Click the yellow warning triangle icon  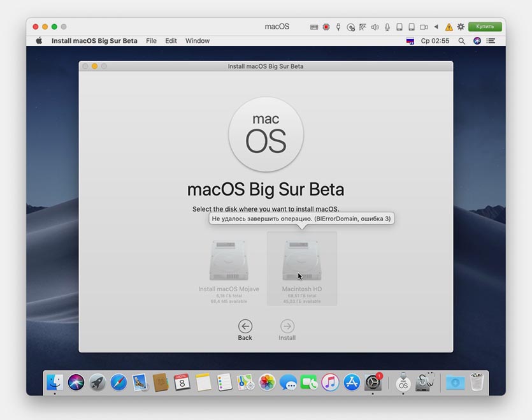[x=449, y=27]
